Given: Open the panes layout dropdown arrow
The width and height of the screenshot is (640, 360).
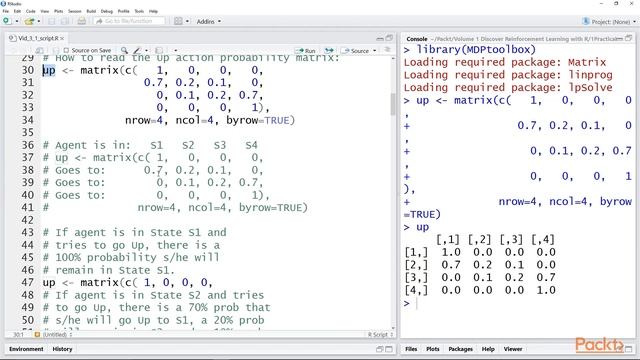Looking at the screenshot, I should pos(187,21).
